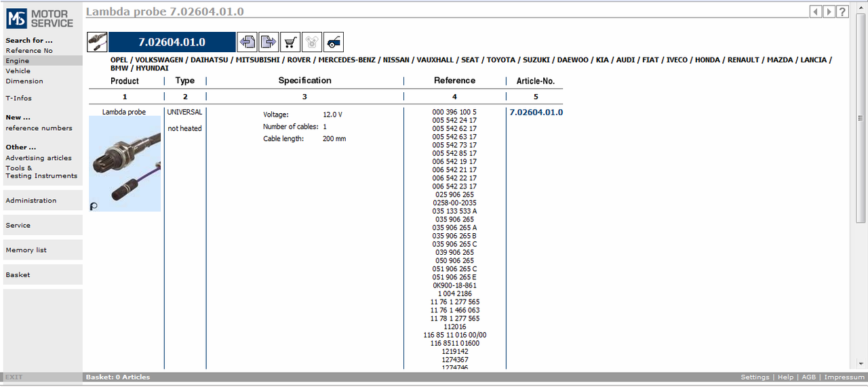868x387 pixels.
Task: Click reference number 051 906 265 E
Action: [454, 277]
